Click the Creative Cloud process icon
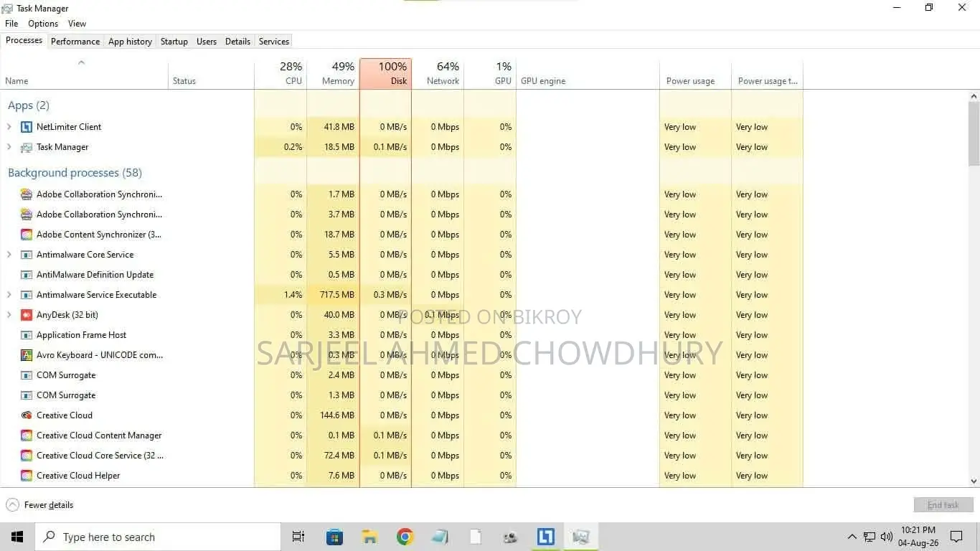 pos(27,415)
